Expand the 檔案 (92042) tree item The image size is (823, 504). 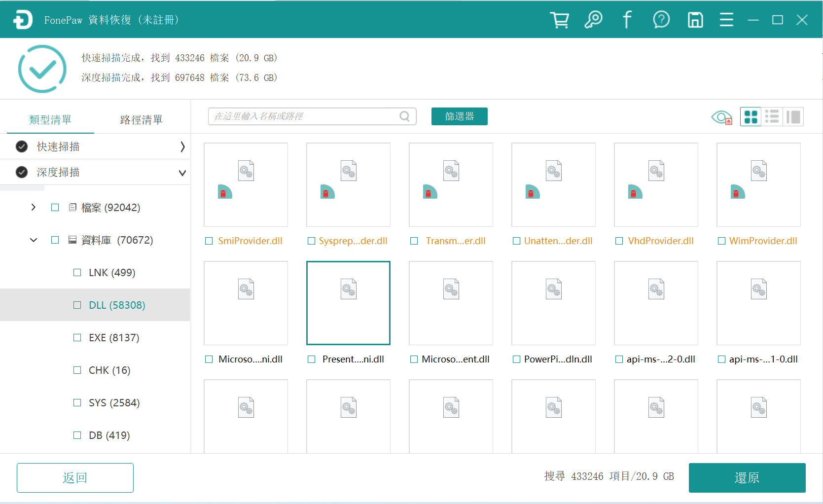click(x=33, y=207)
